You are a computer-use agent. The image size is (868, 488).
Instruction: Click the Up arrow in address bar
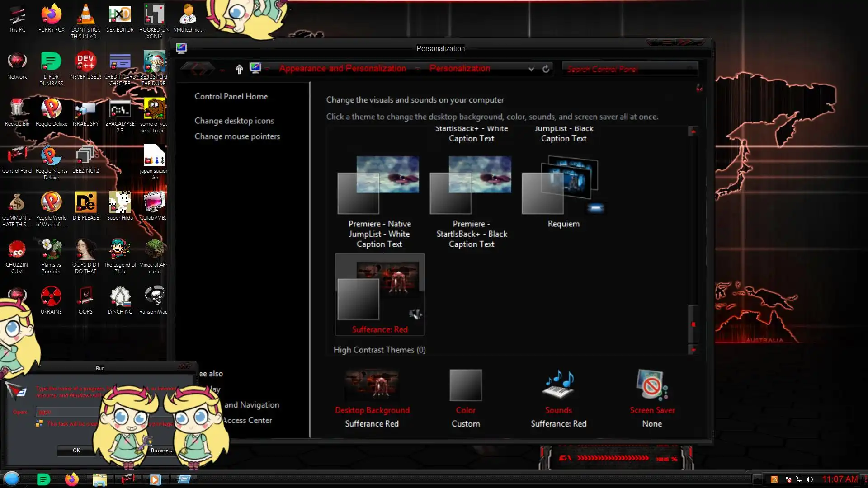[x=239, y=69]
